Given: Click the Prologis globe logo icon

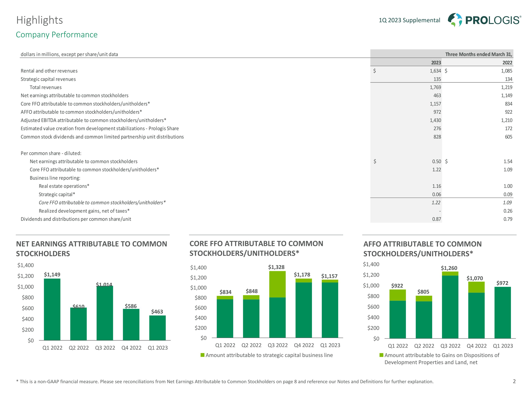Looking at the screenshot, I should tap(455, 20).
